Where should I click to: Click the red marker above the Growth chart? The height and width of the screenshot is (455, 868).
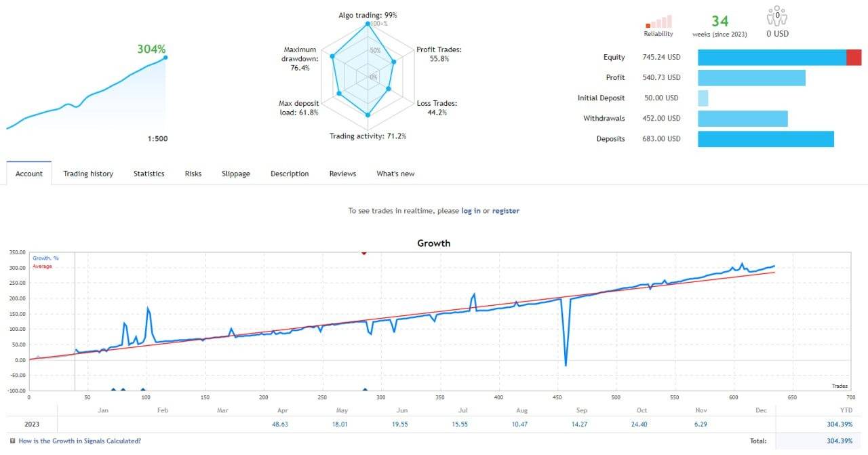pos(364,252)
